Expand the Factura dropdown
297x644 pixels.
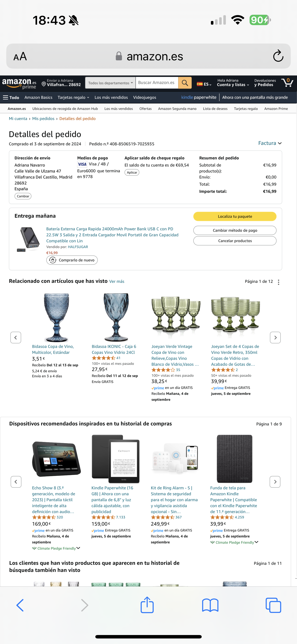[270, 143]
